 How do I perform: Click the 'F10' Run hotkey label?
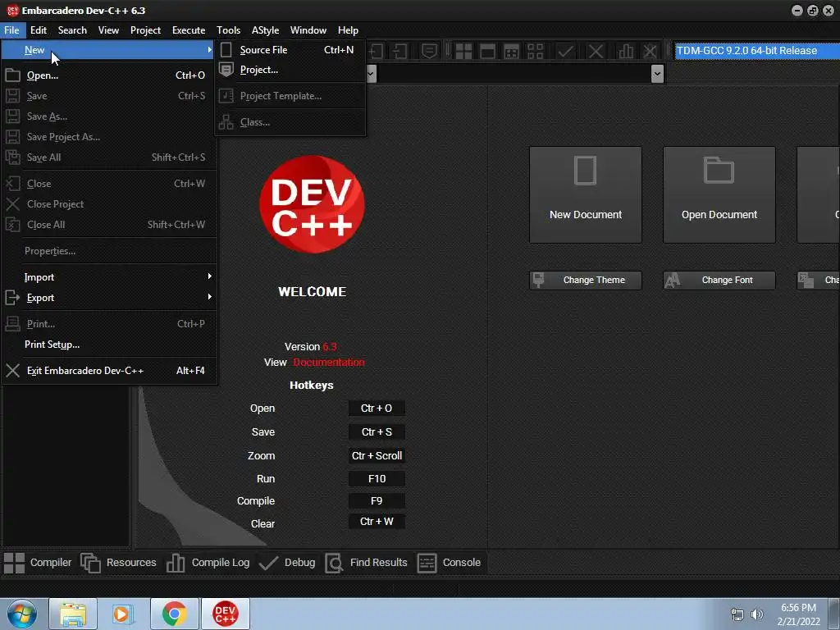click(x=377, y=479)
